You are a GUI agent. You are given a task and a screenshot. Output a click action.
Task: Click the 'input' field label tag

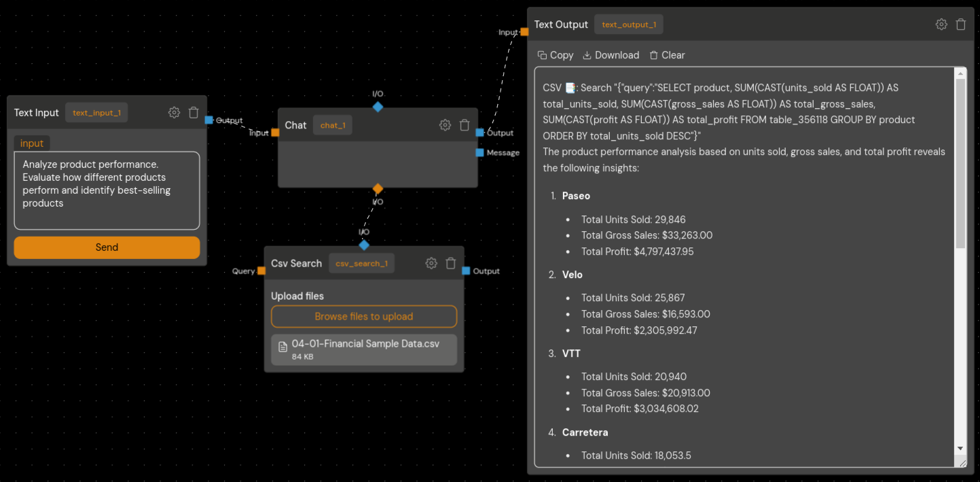pos(32,143)
